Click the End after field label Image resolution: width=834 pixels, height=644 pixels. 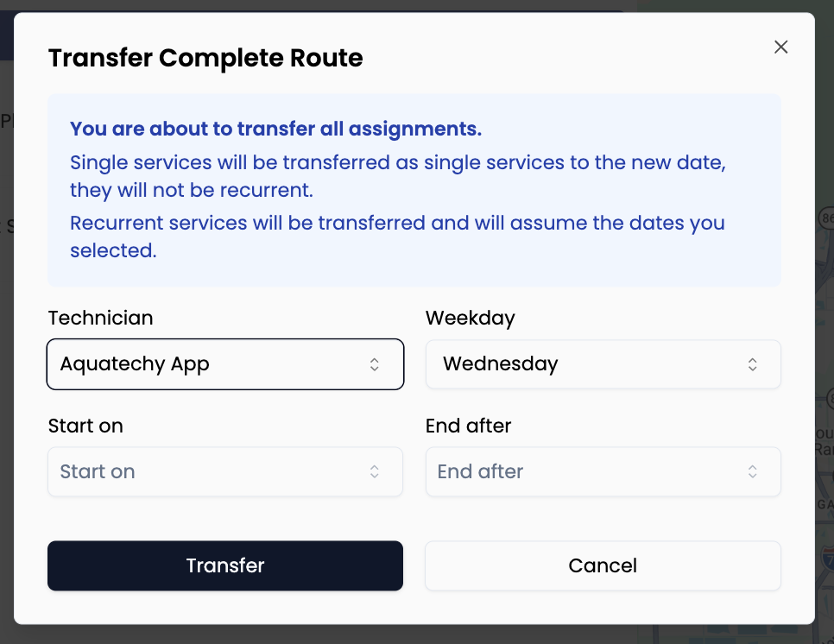(x=468, y=426)
